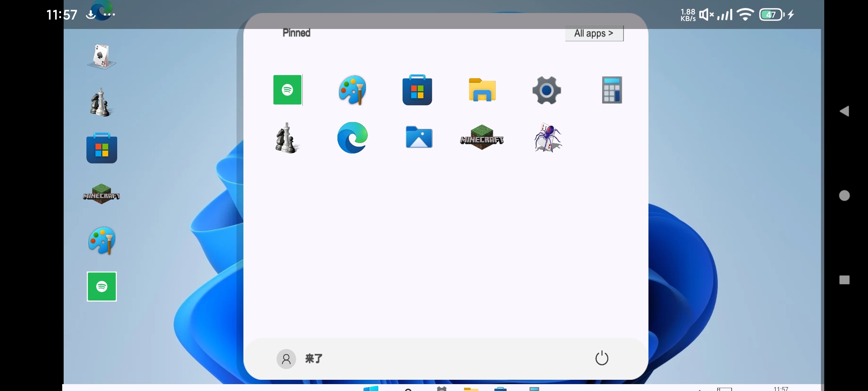Open Spotify from the pinned apps
The height and width of the screenshot is (391, 868).
coord(288,90)
